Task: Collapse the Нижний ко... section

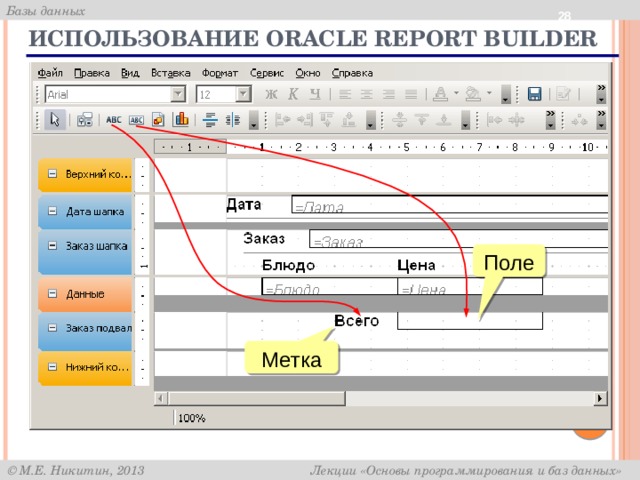Action: coord(53,367)
